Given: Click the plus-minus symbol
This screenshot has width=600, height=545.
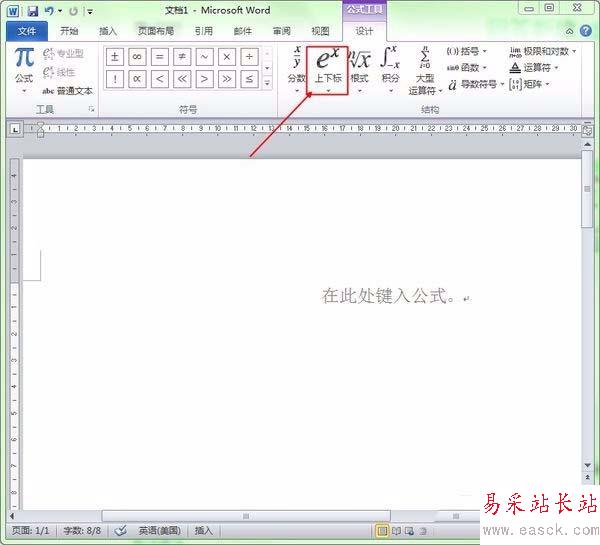Looking at the screenshot, I should click(114, 57).
